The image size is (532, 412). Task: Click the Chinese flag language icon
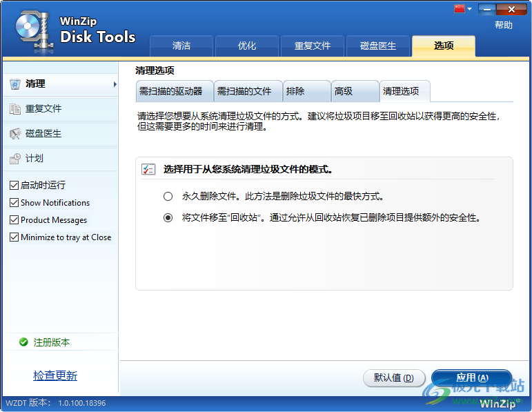pos(460,9)
